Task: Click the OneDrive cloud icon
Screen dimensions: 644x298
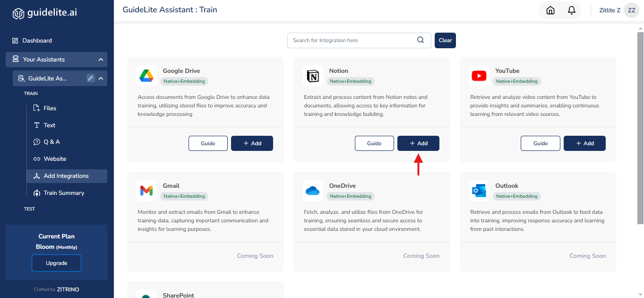Action: coord(313,191)
